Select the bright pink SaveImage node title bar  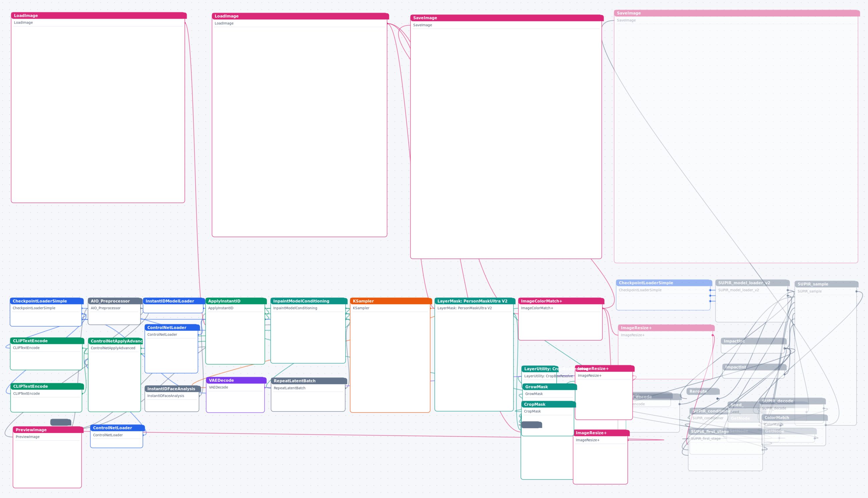pyautogui.click(x=506, y=18)
